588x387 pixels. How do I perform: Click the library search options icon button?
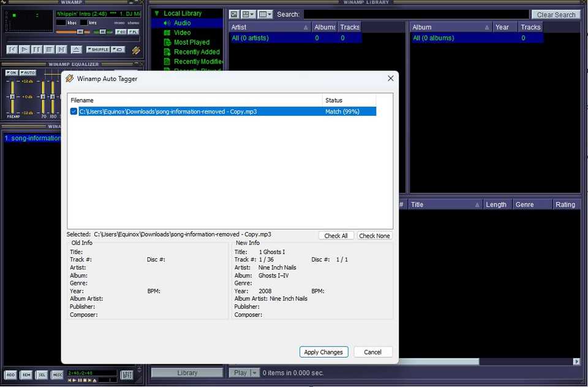[234, 14]
